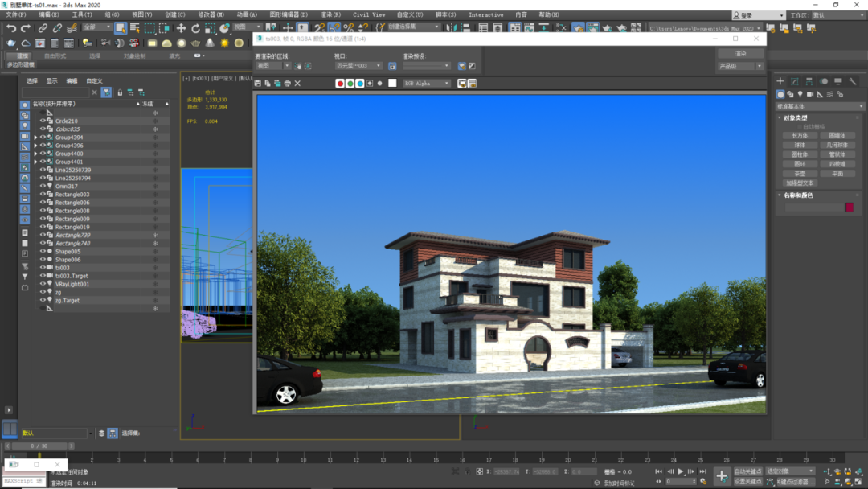Image resolution: width=868 pixels, height=489 pixels.
Task: Open the 文件(F) menu
Action: tap(15, 15)
